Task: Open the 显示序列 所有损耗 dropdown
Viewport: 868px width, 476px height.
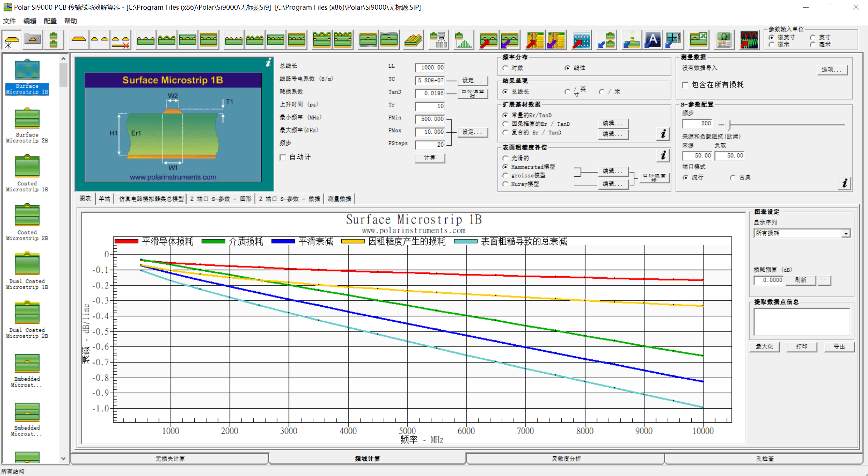Action: tap(846, 233)
